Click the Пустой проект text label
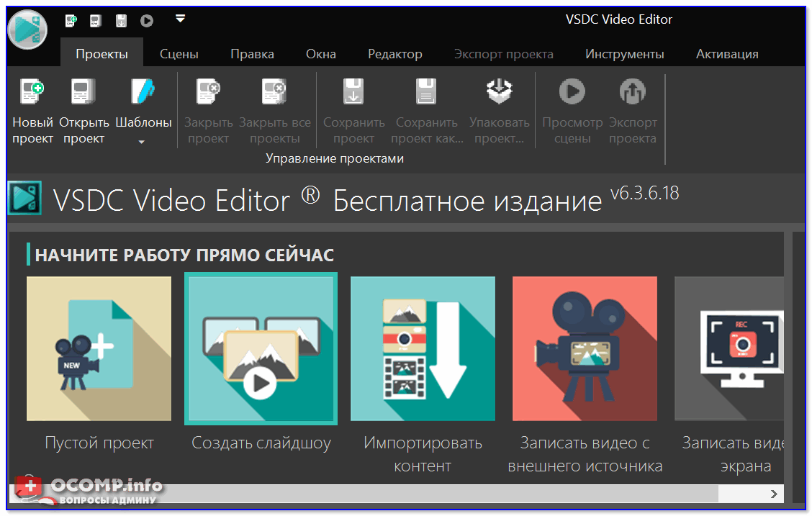The image size is (812, 516). 99,443
